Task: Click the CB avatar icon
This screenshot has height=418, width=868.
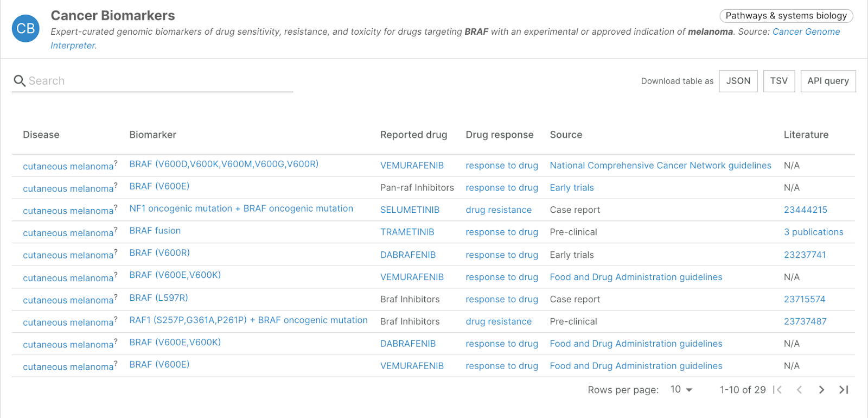Action: pos(25,29)
